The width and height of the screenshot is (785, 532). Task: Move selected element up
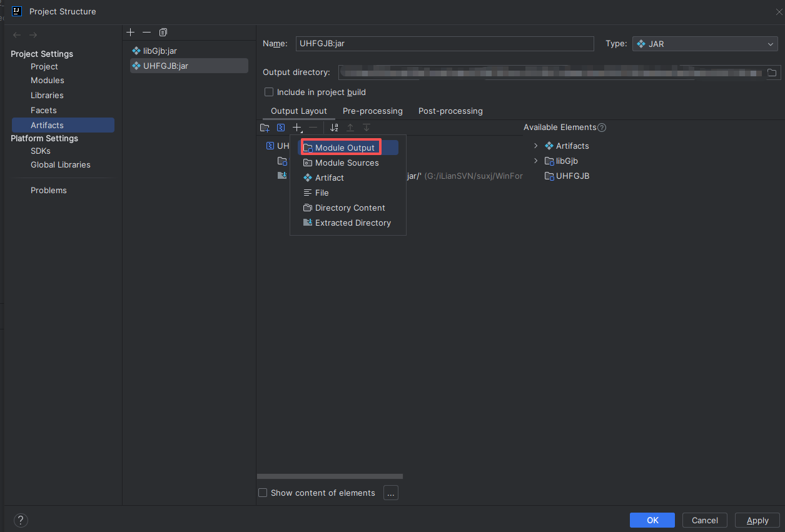pyautogui.click(x=350, y=128)
